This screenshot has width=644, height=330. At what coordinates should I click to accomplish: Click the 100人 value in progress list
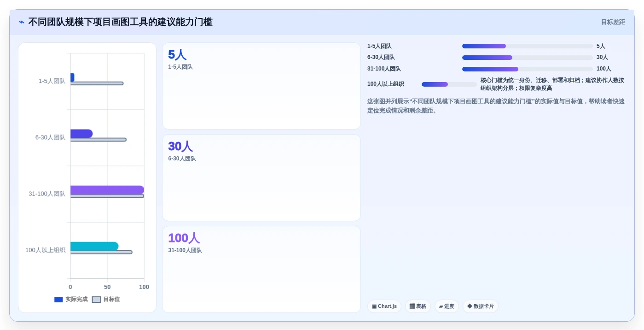(x=604, y=69)
